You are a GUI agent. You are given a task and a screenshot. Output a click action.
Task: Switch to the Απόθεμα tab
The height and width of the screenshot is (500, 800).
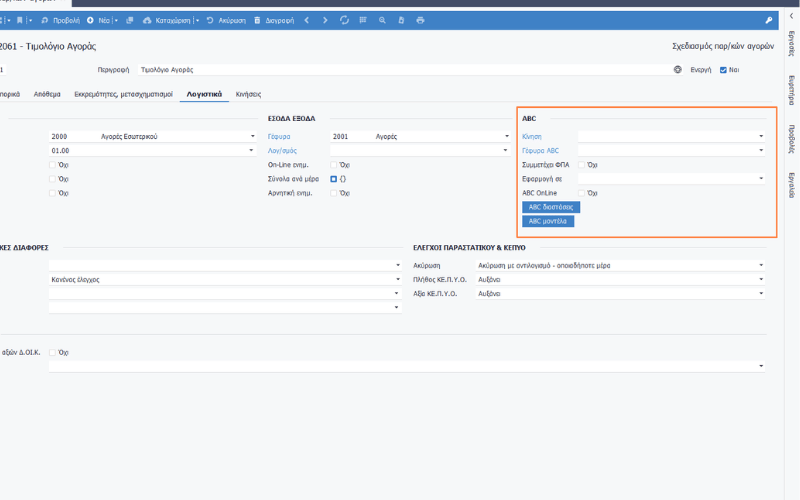[x=47, y=94]
